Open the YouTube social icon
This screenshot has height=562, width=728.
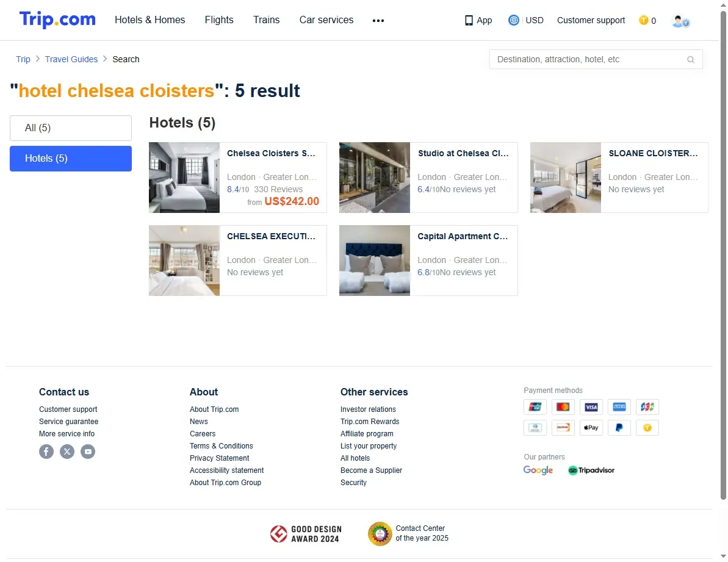88,452
